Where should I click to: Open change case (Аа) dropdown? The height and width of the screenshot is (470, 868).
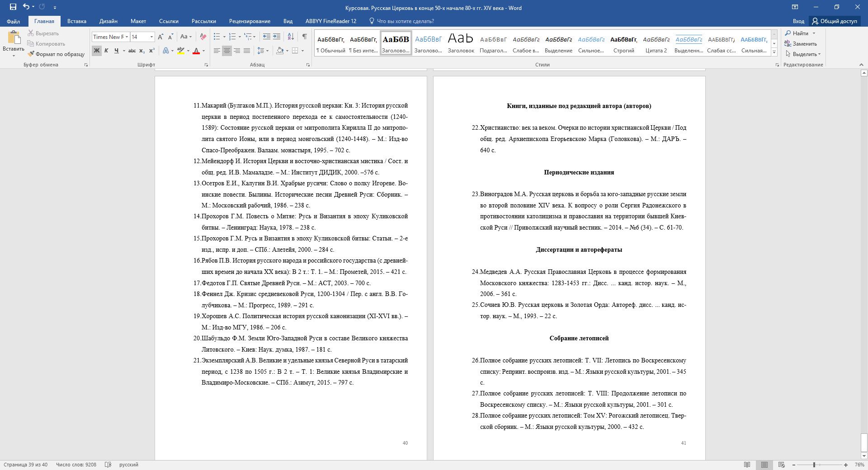(186, 37)
